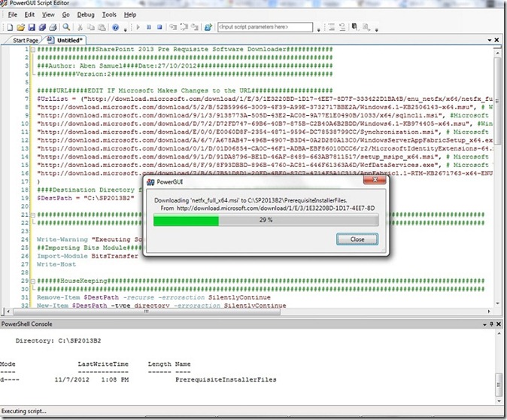Stop the script with the square icon
This screenshot has height=420, width=507.
159,27
